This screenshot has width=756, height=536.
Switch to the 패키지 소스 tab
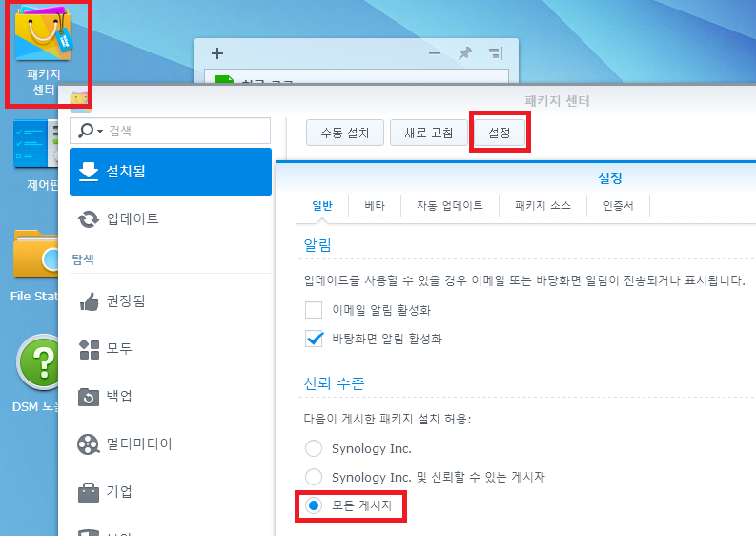point(542,205)
